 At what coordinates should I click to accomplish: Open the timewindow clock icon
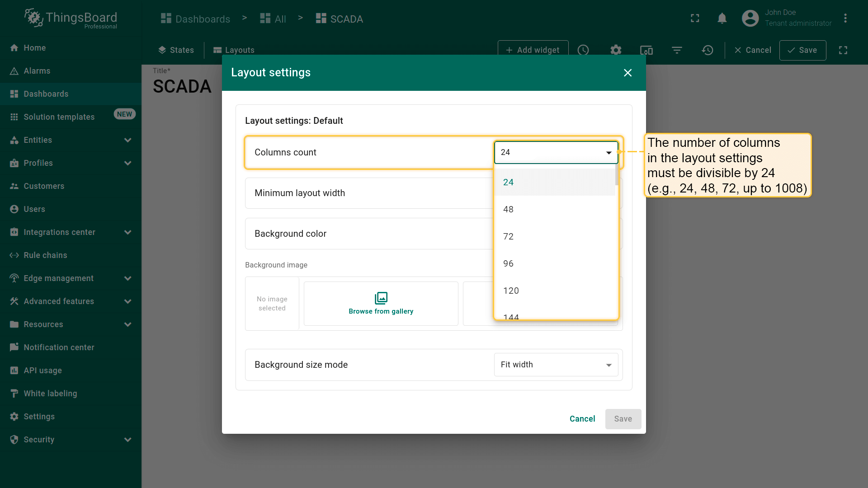pyautogui.click(x=583, y=50)
